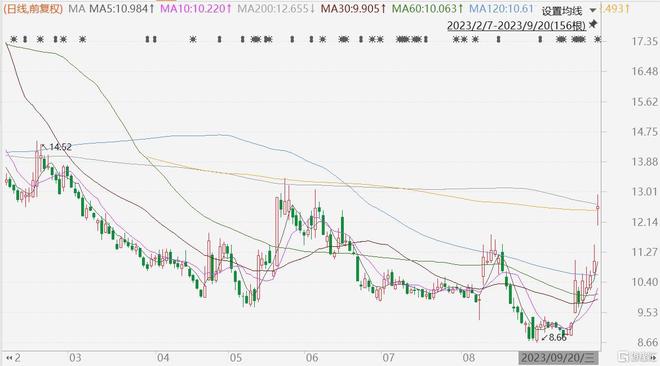Click the 14.75 price axis label
This screenshot has height=366, width=660.
(644, 132)
